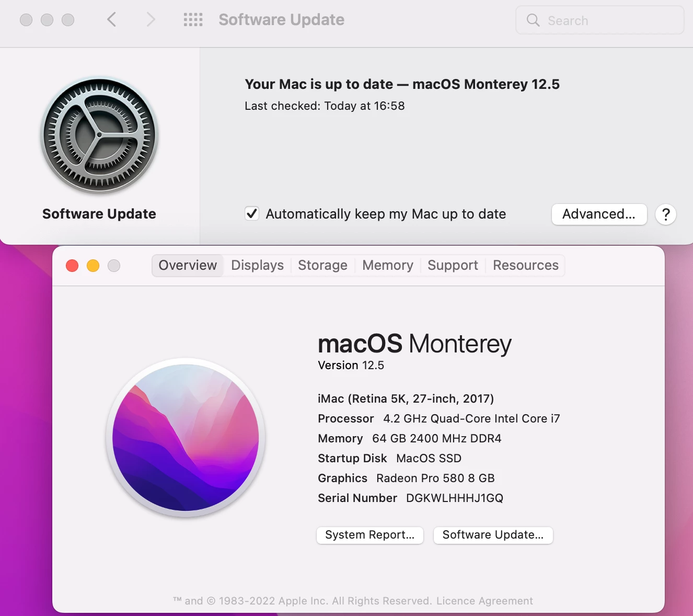This screenshot has height=616, width=693.
Task: Click the iMac (Retina 5K, 27-inch, 2017) line
Action: [406, 398]
